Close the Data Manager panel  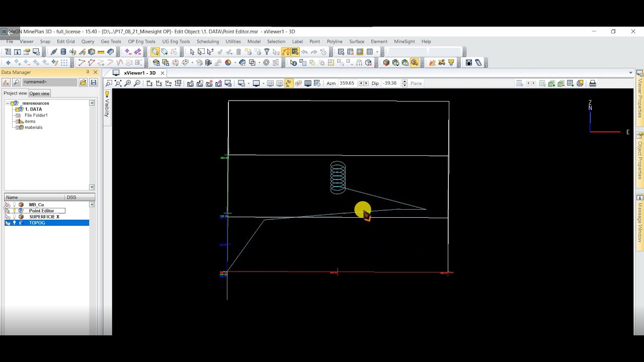(x=95, y=72)
